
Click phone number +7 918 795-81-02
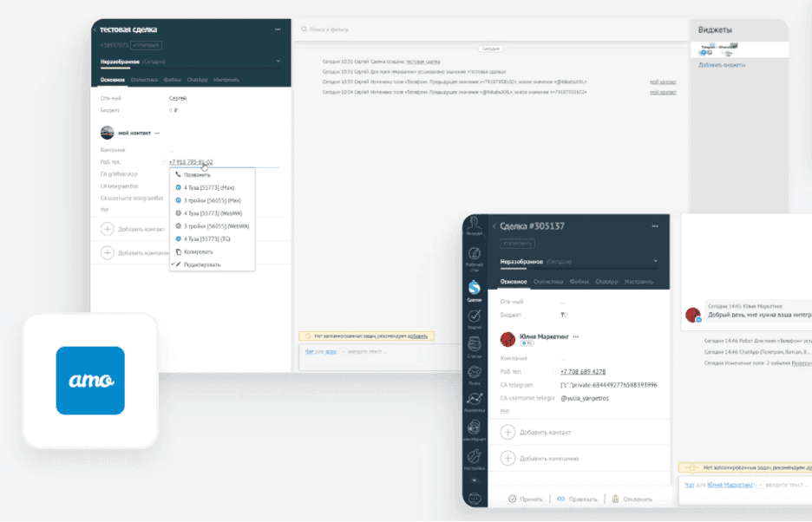(191, 162)
